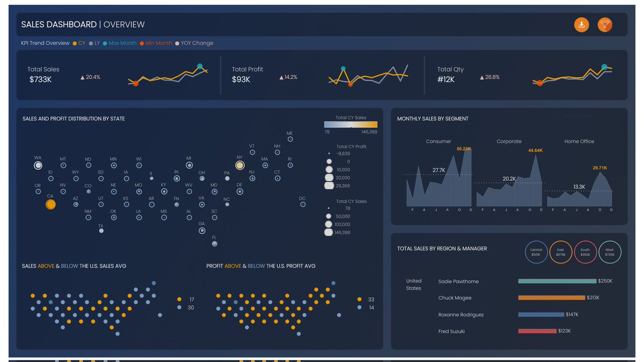
Task: Select the East $679K region circle
Action: (561, 252)
